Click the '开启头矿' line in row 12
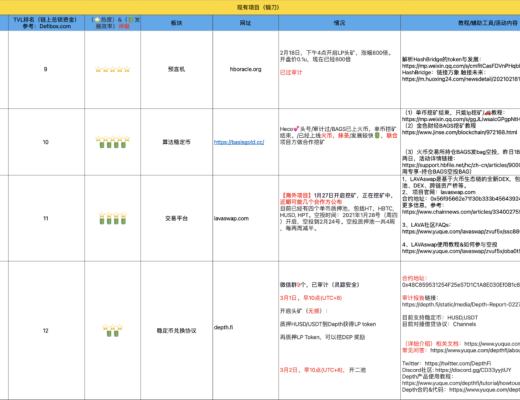The height and width of the screenshot is (400, 520). point(303,311)
